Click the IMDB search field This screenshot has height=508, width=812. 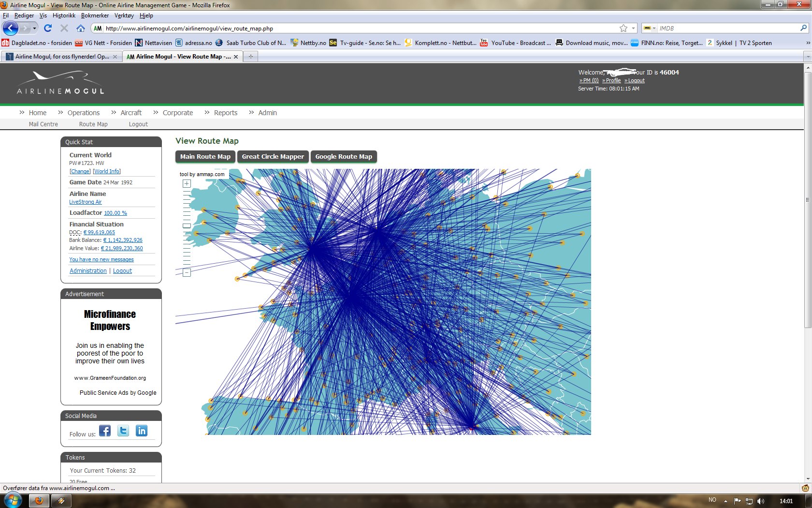pos(728,29)
